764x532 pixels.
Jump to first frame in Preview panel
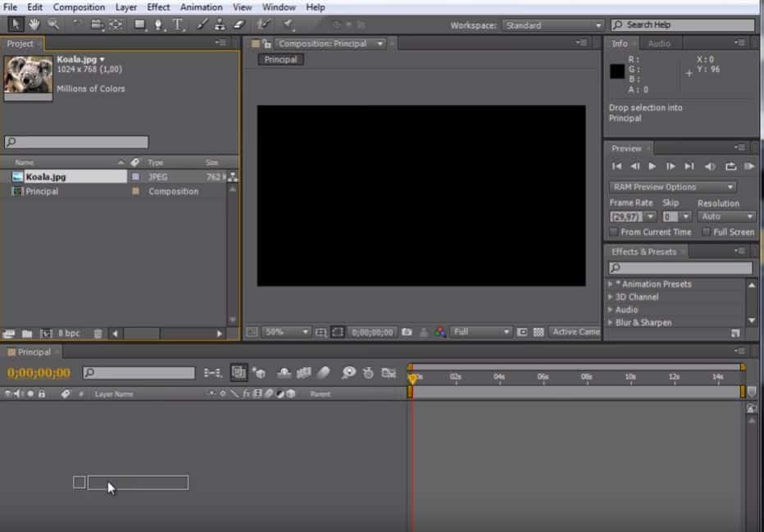point(616,166)
